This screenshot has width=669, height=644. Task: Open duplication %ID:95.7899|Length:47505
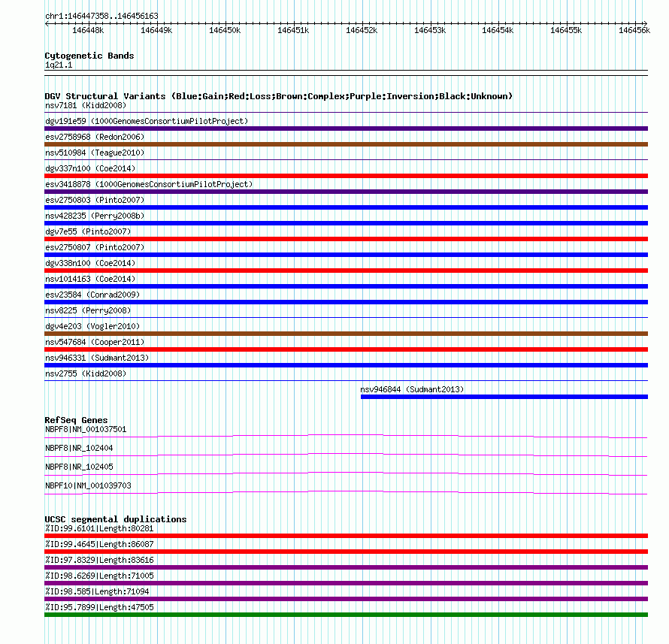99,607
